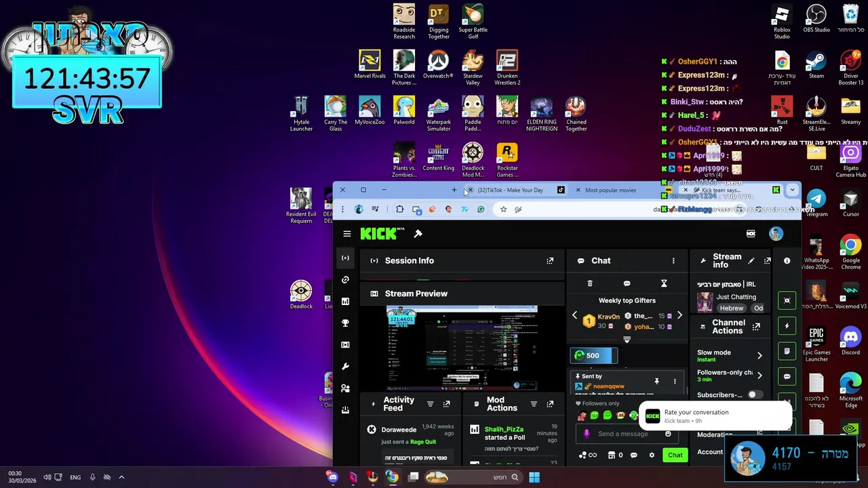Open the OBS Studio desktop shortcut
Screen dimensions: 868x488
click(816, 19)
